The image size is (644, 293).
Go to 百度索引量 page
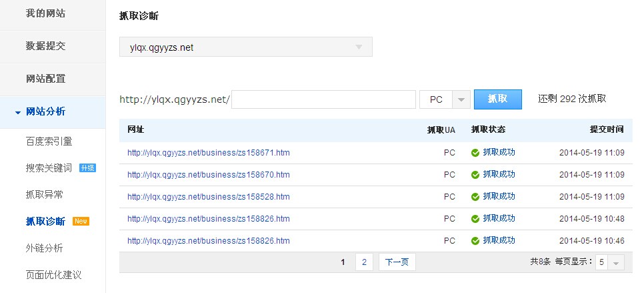coord(49,141)
